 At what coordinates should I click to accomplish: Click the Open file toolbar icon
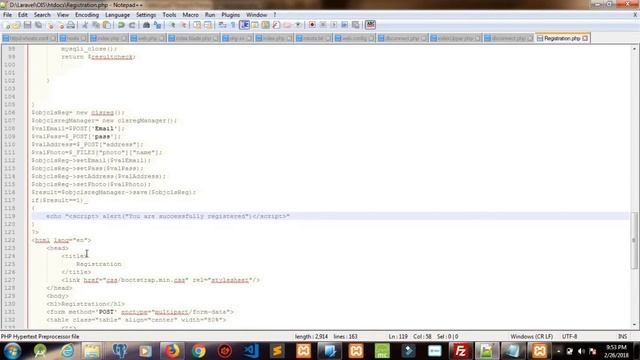click(x=17, y=25)
